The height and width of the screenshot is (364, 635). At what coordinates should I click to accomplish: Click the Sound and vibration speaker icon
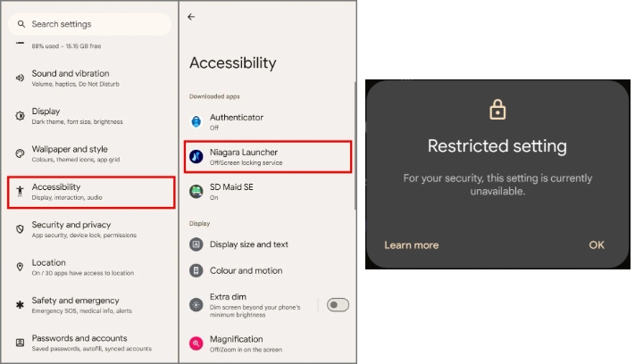click(20, 78)
